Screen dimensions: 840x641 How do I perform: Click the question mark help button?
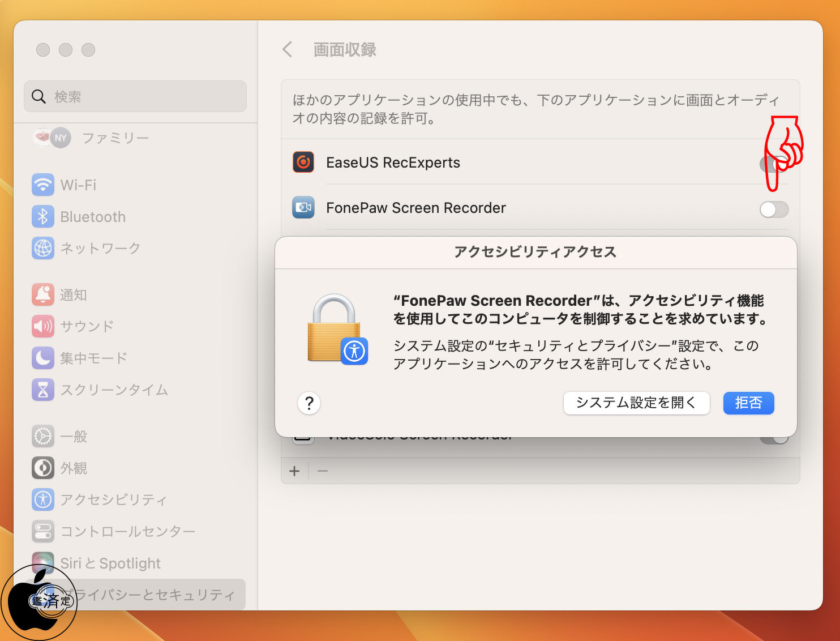click(x=309, y=403)
